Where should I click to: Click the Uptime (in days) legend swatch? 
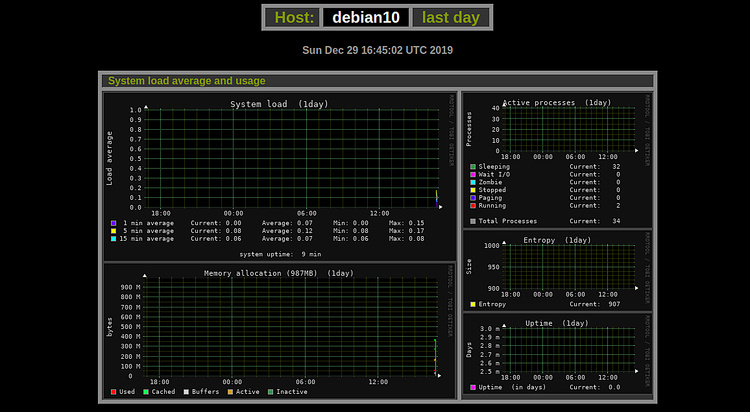pyautogui.click(x=473, y=387)
